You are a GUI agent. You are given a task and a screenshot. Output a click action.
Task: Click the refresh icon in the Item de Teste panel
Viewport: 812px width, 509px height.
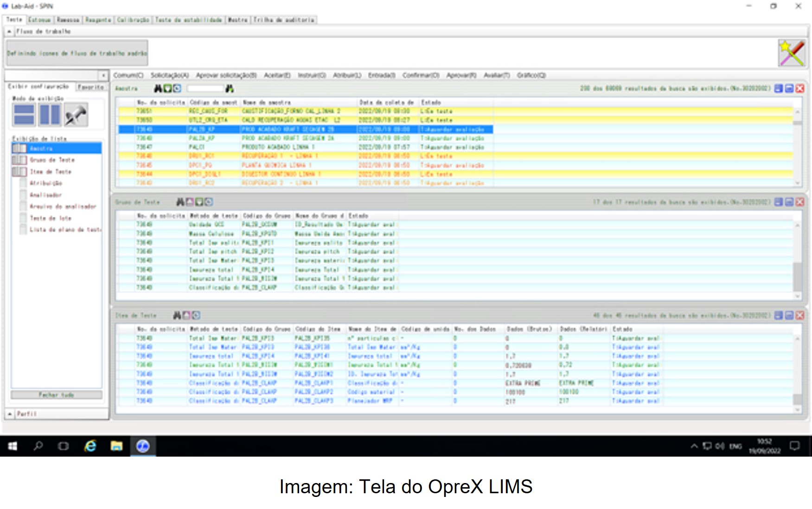tap(195, 315)
